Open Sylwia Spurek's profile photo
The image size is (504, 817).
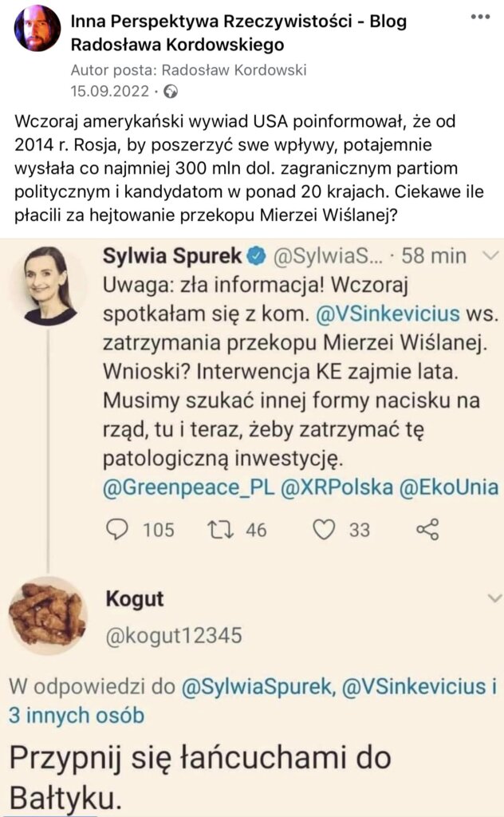[x=51, y=285]
